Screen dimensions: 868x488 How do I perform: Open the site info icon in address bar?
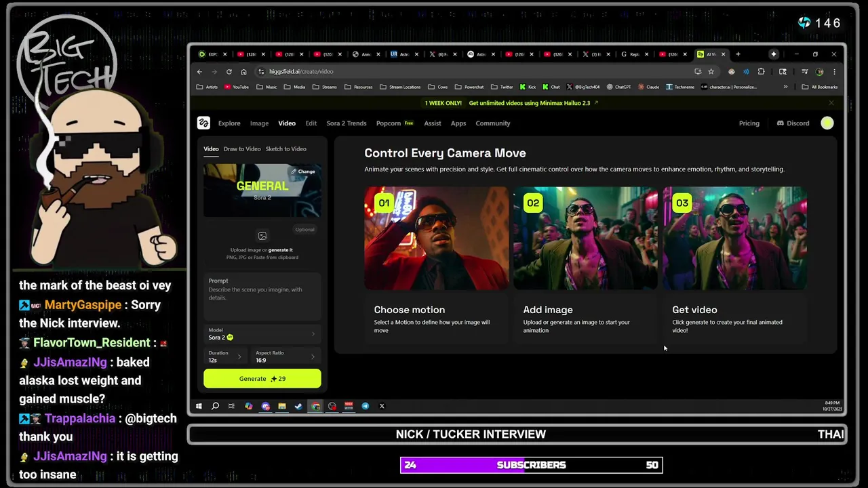[261, 71]
